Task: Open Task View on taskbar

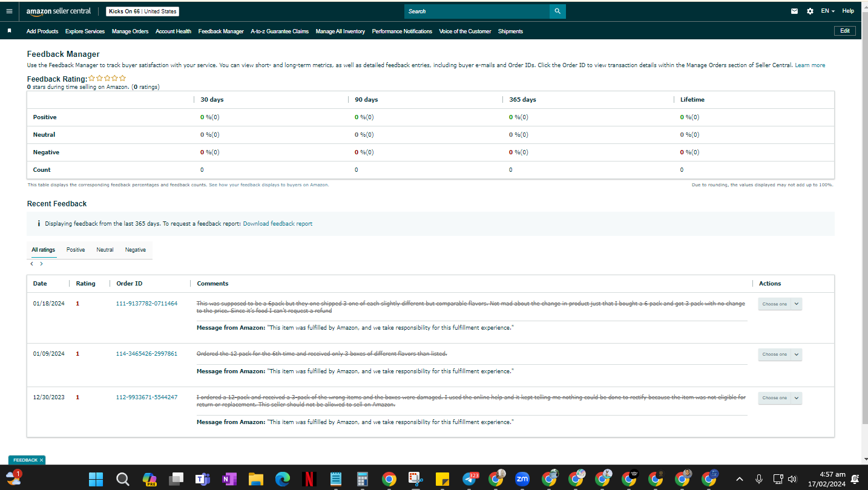Action: 176,480
